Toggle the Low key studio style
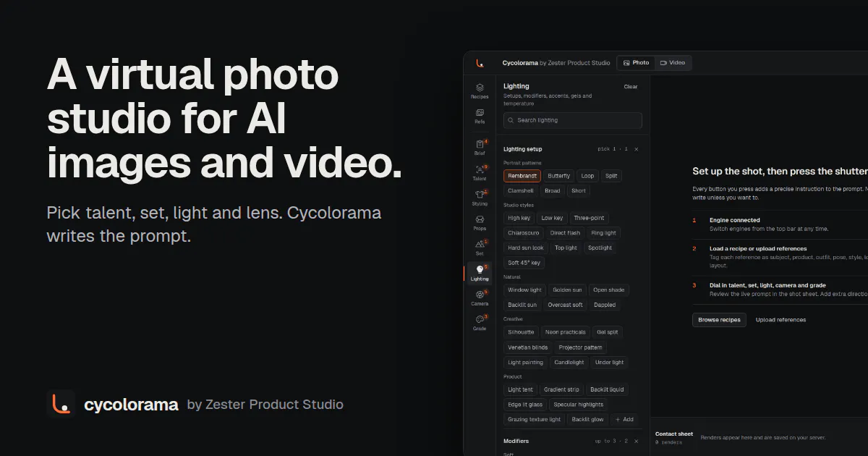 (x=552, y=218)
